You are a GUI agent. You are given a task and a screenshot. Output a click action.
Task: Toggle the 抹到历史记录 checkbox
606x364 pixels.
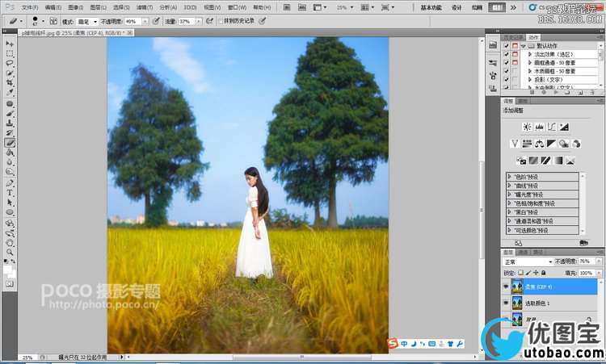pyautogui.click(x=221, y=21)
